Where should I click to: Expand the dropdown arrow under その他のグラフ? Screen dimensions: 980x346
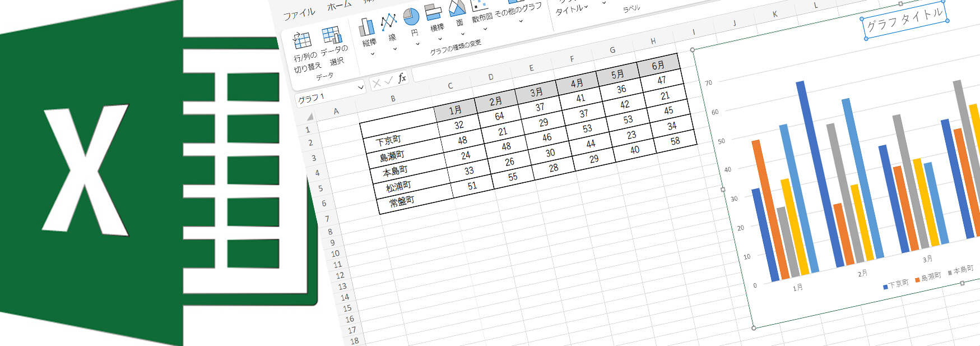coord(521,21)
